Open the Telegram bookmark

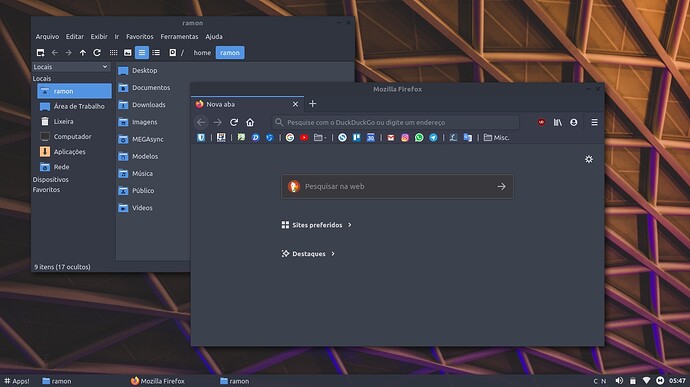click(x=433, y=138)
